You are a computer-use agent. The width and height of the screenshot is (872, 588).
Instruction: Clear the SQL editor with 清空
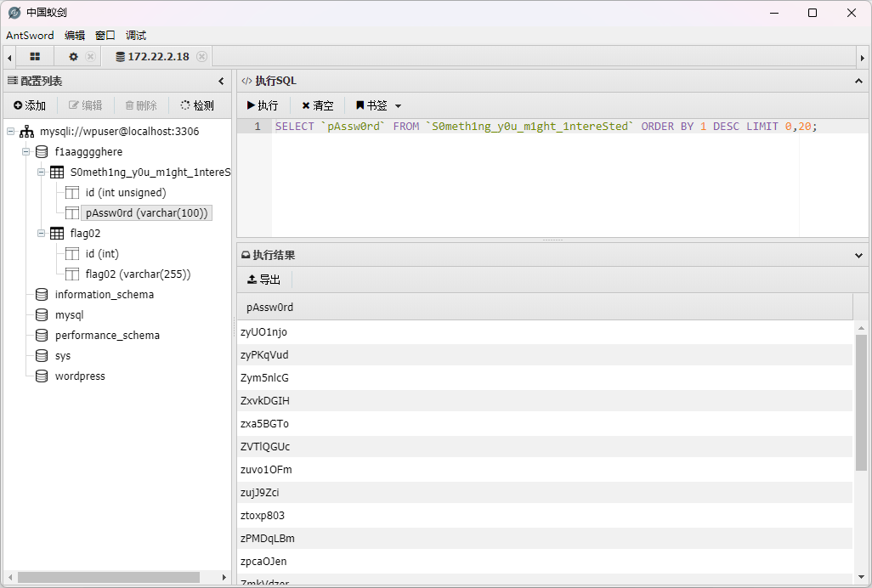tap(318, 105)
